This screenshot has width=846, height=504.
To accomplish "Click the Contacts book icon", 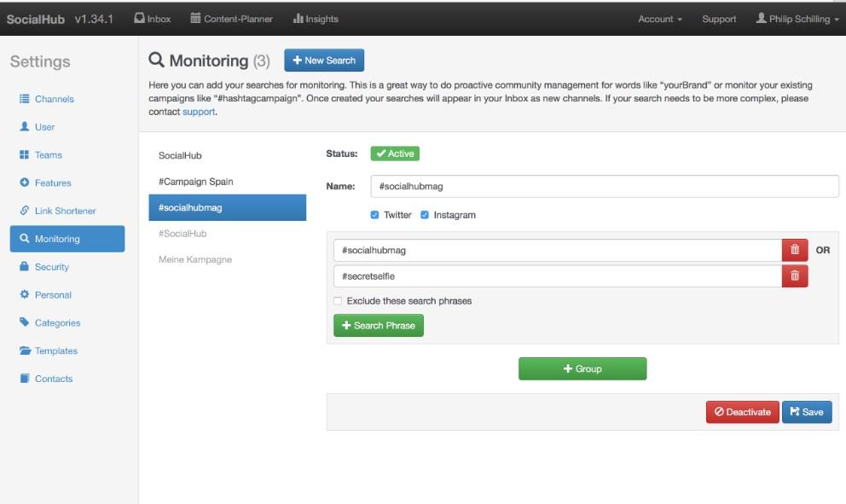I will 24,379.
